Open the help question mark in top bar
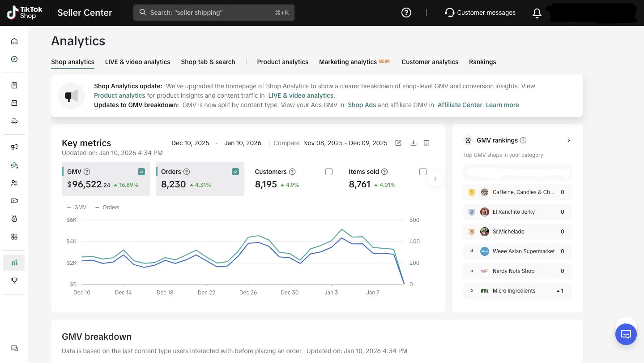 click(x=406, y=13)
